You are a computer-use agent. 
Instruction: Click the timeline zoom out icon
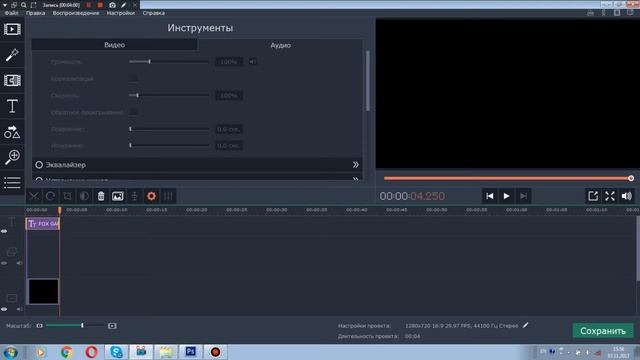point(40,326)
